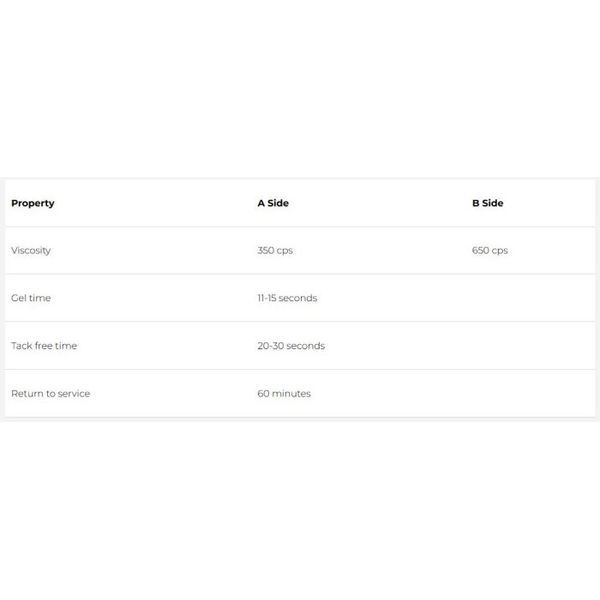This screenshot has height=600, width=600.
Task: Click "cps" in the B Side viscosity value
Action: click(500, 250)
